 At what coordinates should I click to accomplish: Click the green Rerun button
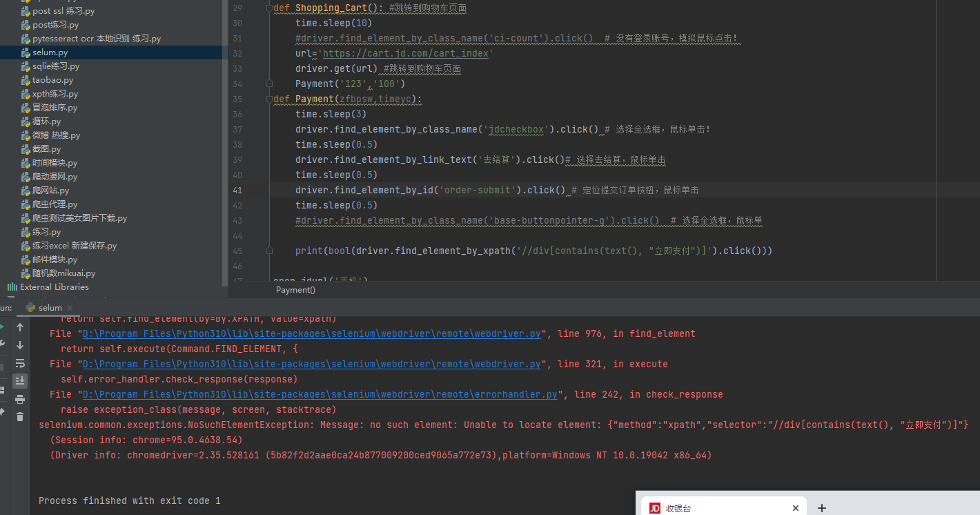(2, 327)
